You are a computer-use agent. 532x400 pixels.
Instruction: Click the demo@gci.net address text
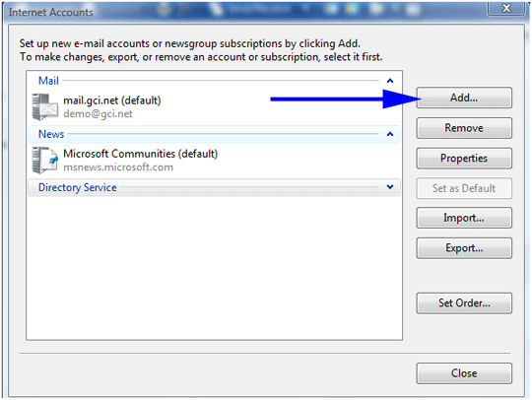tap(98, 113)
